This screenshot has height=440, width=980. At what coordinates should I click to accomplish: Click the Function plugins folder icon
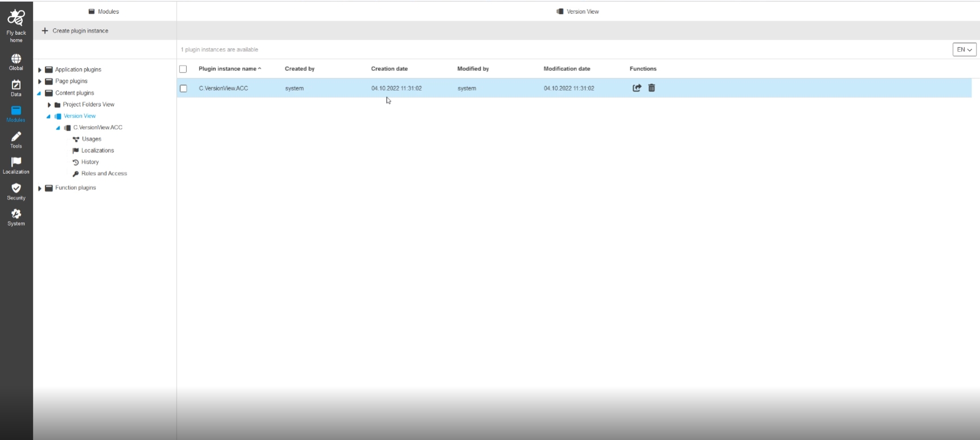49,188
